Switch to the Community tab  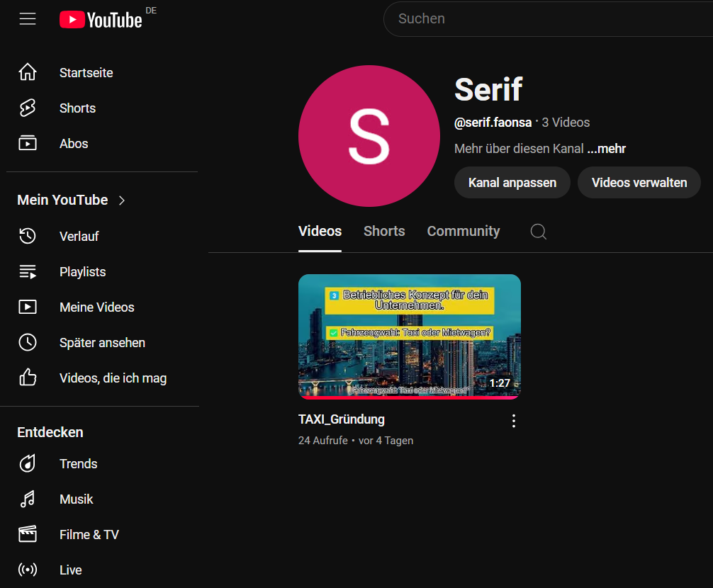(x=463, y=231)
